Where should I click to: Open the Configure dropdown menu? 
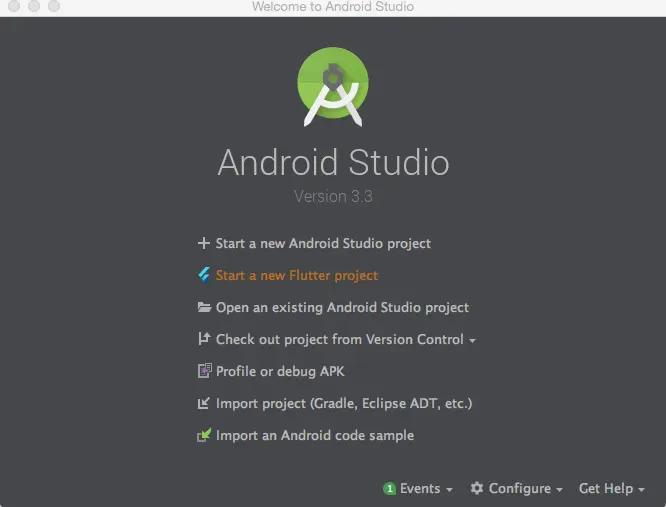(525, 489)
